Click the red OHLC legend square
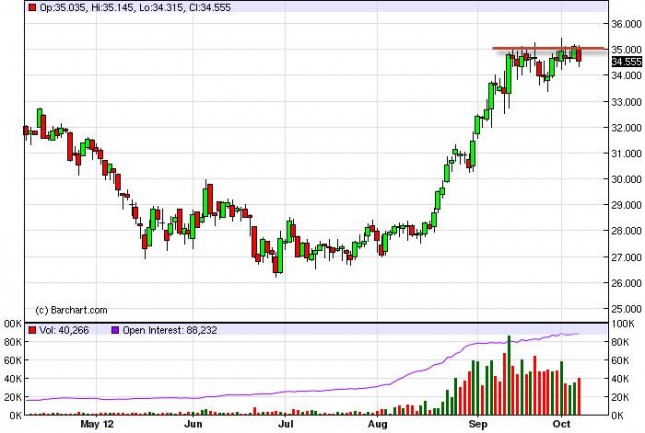645x433 pixels. pos(32,7)
